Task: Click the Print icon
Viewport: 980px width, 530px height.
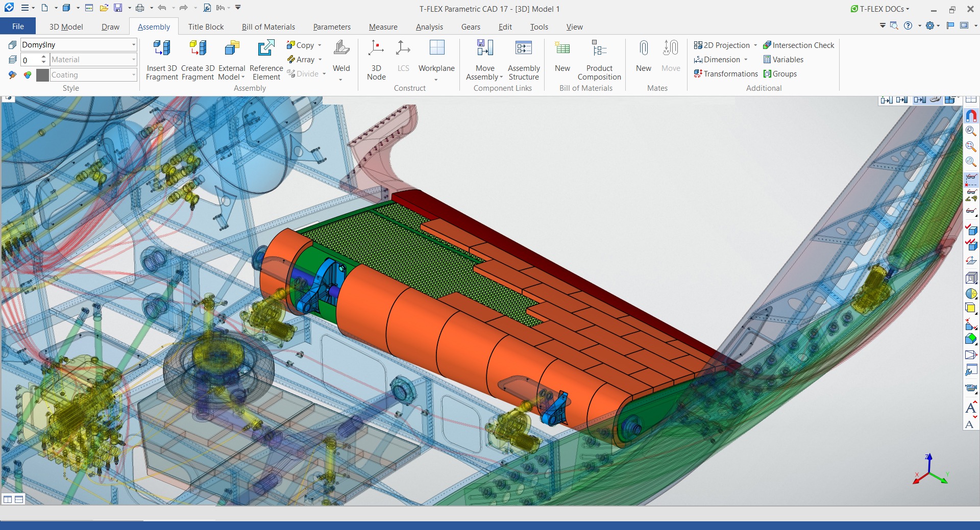Action: tap(140, 8)
